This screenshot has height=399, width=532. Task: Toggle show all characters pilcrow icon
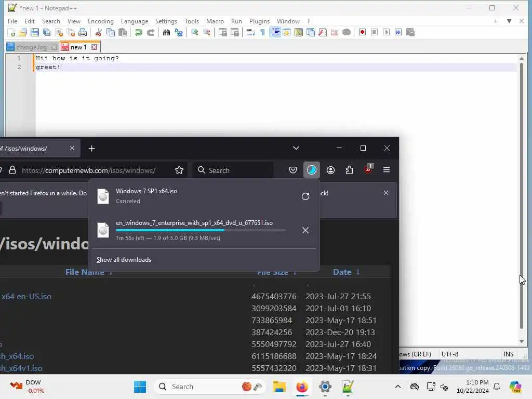(x=262, y=32)
